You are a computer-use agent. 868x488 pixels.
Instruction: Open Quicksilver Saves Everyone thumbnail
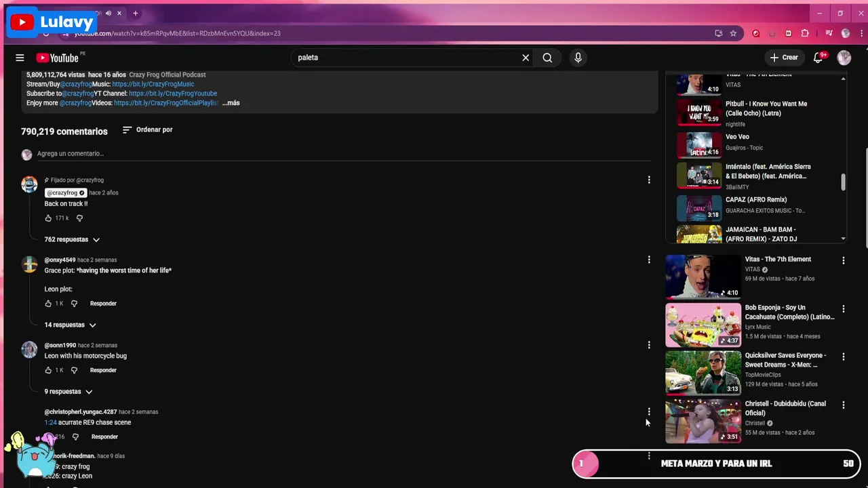tap(703, 373)
